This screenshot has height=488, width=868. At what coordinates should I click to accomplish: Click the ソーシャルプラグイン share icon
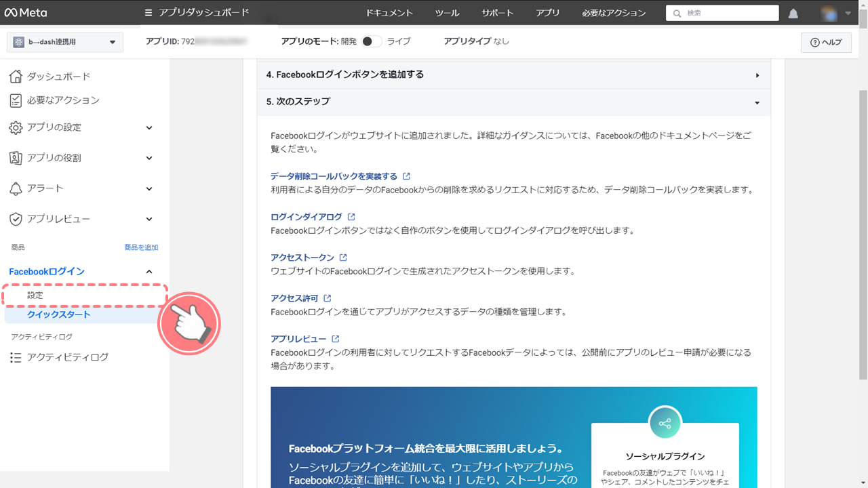[x=665, y=424]
